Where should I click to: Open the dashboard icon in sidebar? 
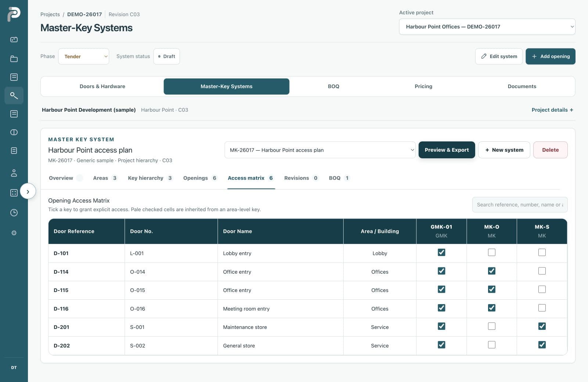pyautogui.click(x=14, y=39)
